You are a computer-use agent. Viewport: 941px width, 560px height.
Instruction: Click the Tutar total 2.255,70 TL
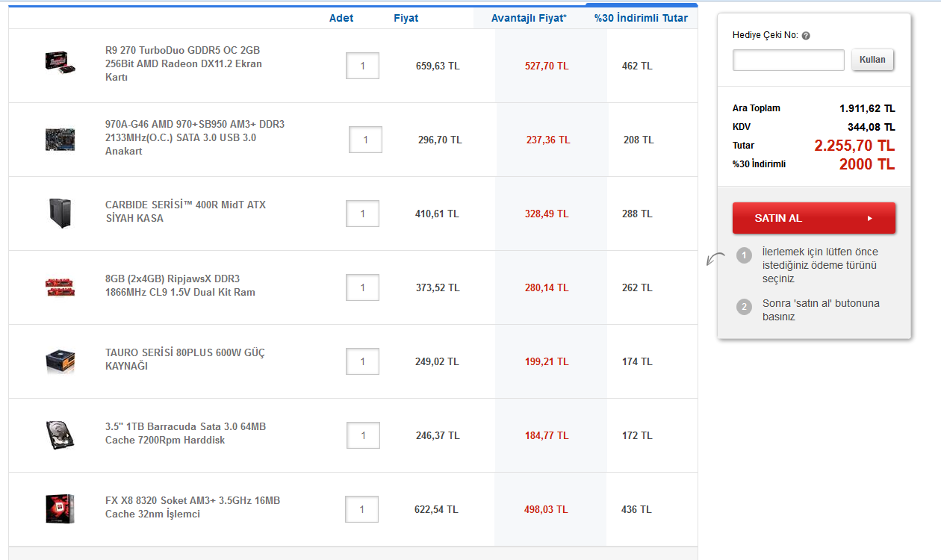(x=854, y=146)
